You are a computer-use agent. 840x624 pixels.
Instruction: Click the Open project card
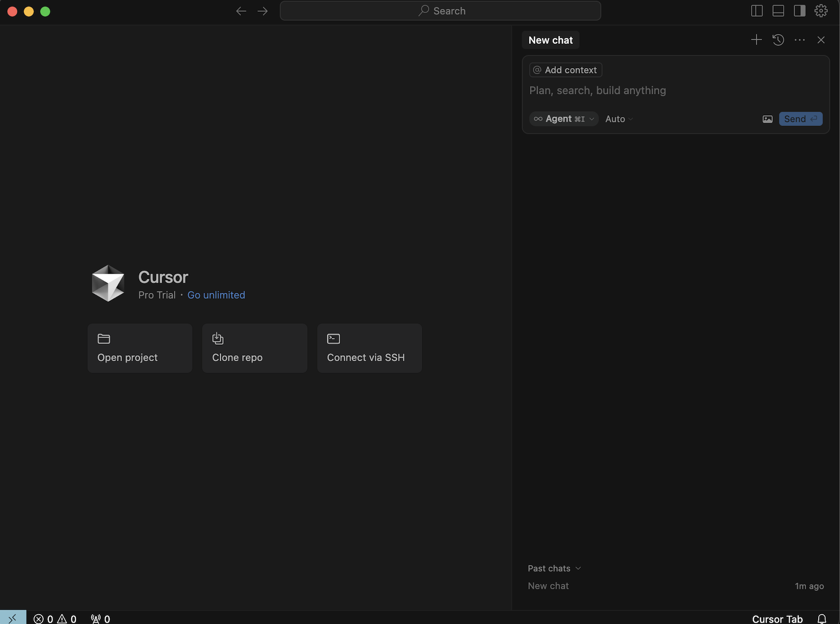click(140, 348)
